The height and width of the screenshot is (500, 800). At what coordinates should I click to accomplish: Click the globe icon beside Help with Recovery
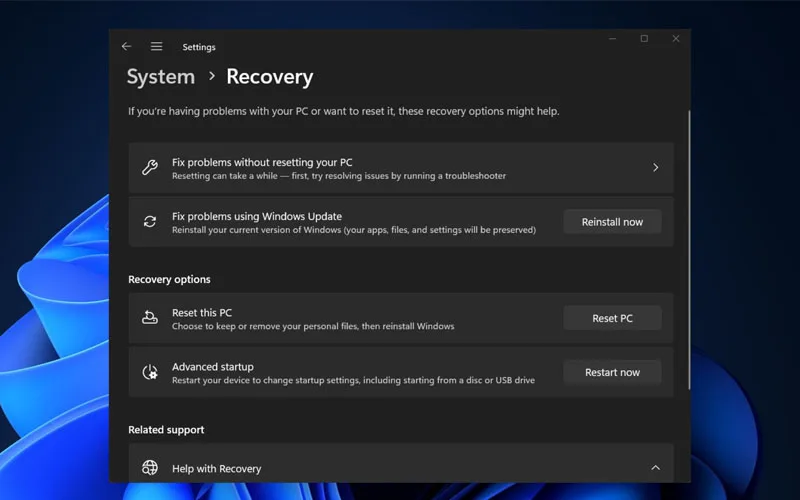tap(150, 468)
